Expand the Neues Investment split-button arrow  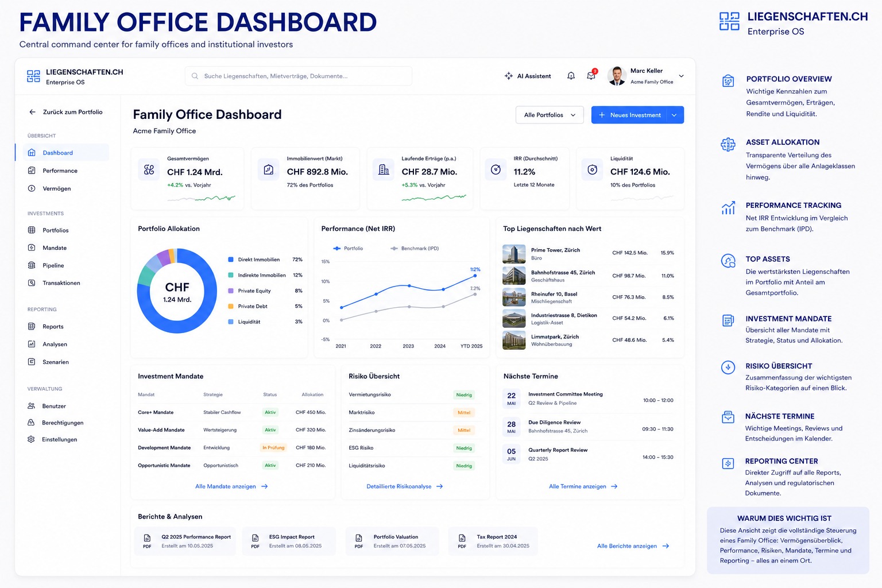click(x=675, y=115)
